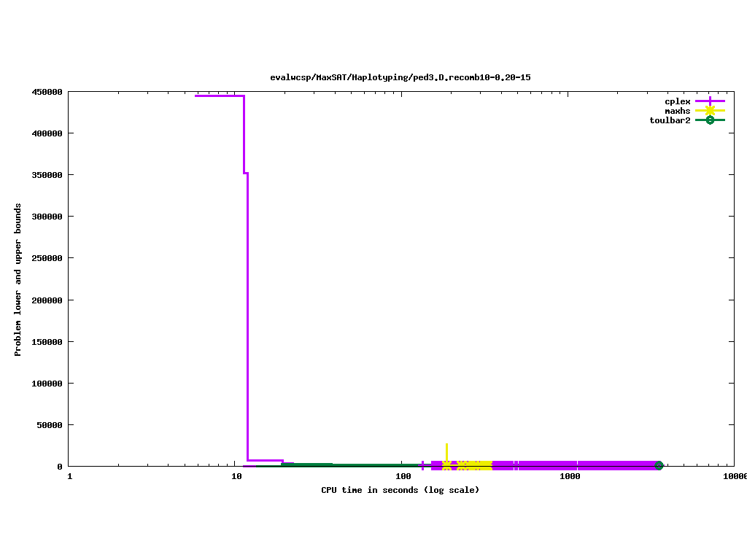Click the top horizontal segment of the purple cplex line
This screenshot has width=747, height=560.
[x=219, y=96]
